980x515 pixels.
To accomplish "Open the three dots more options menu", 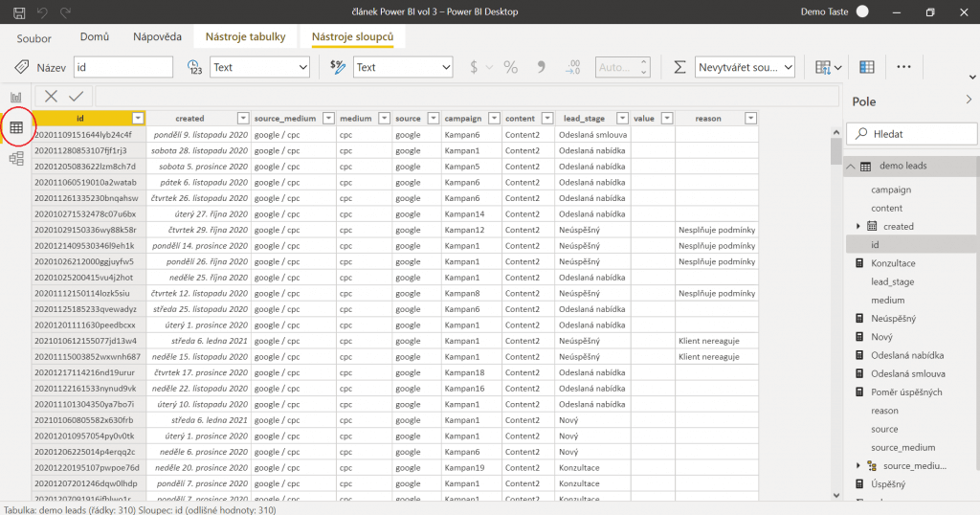I will click(903, 67).
